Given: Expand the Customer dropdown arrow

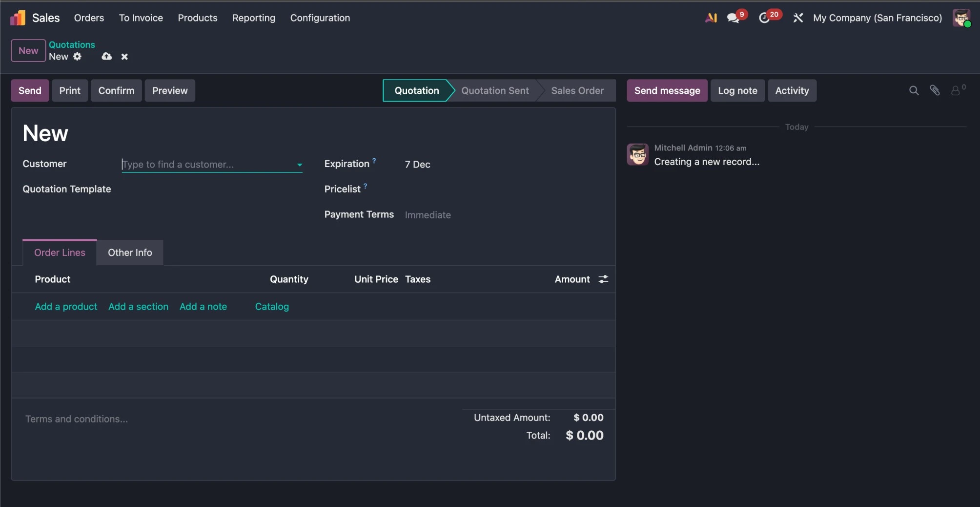Looking at the screenshot, I should [x=300, y=165].
